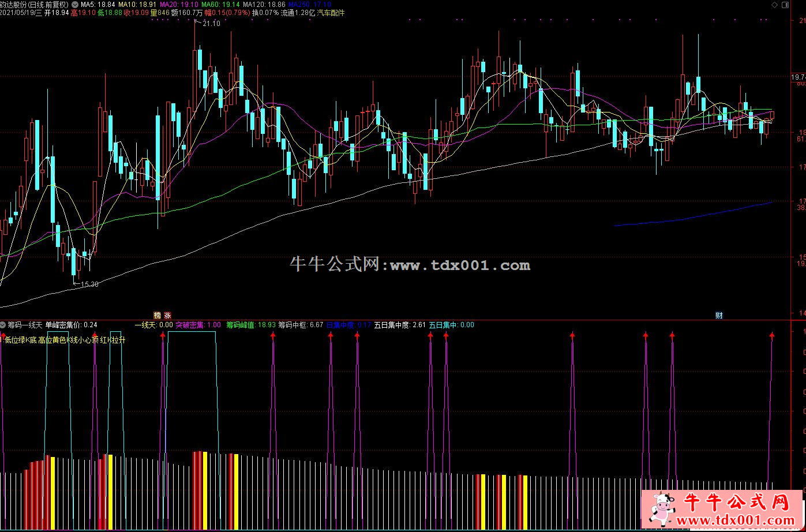Click the 筹码一线天 indicator name
This screenshot has height=532, width=806.
click(25, 325)
